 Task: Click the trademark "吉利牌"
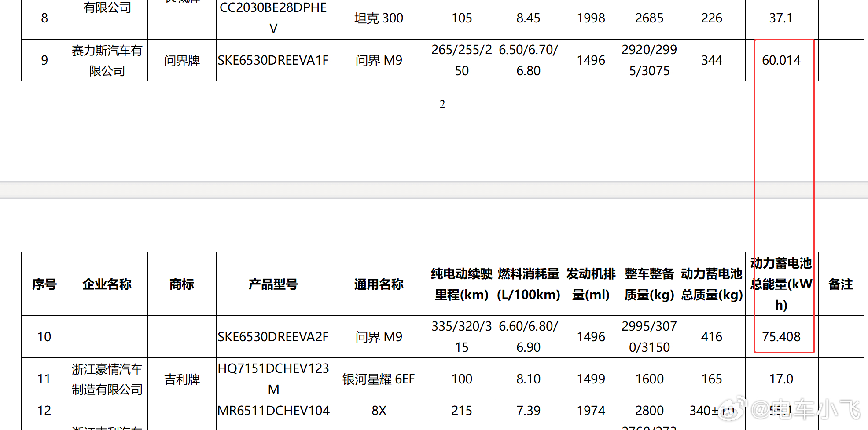click(182, 379)
